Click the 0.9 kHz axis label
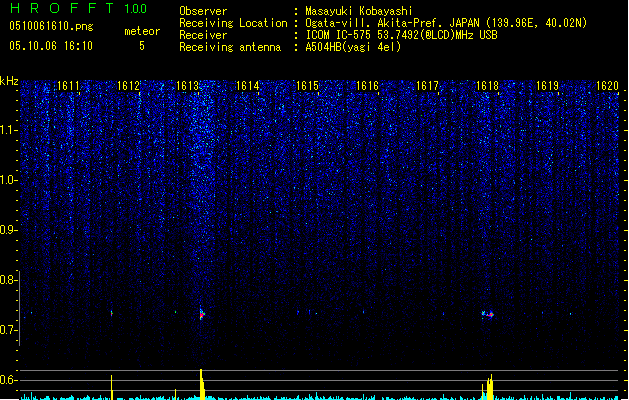The image size is (629, 400). pos(8,230)
